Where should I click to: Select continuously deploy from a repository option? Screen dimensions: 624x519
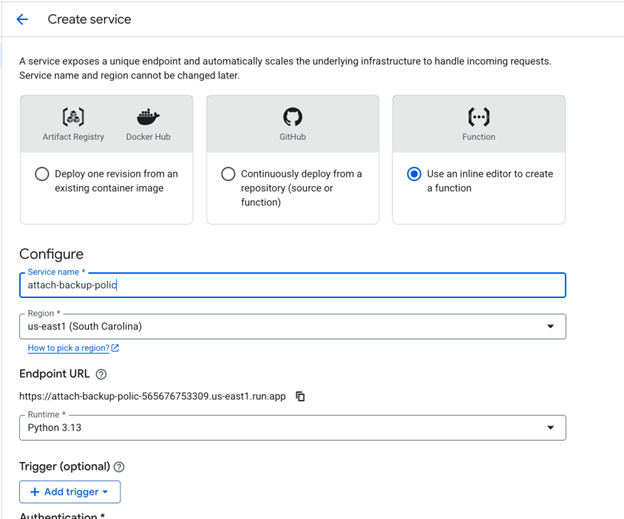[228, 174]
